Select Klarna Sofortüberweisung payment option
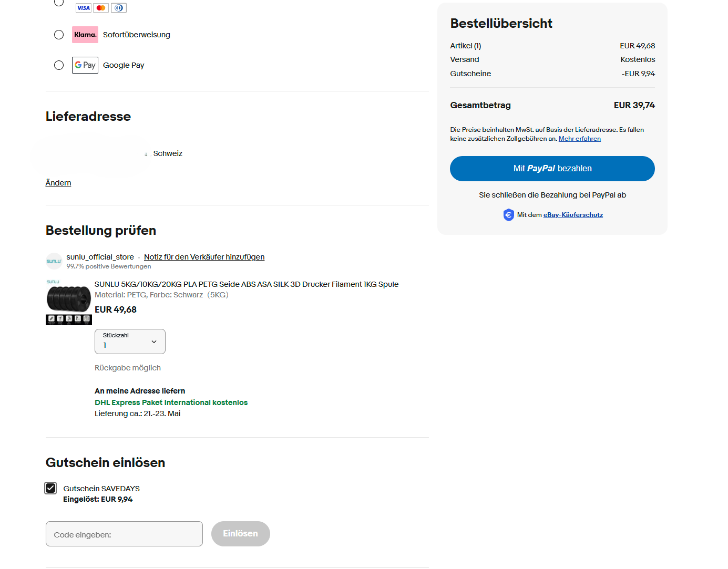728x569 pixels. 59,35
